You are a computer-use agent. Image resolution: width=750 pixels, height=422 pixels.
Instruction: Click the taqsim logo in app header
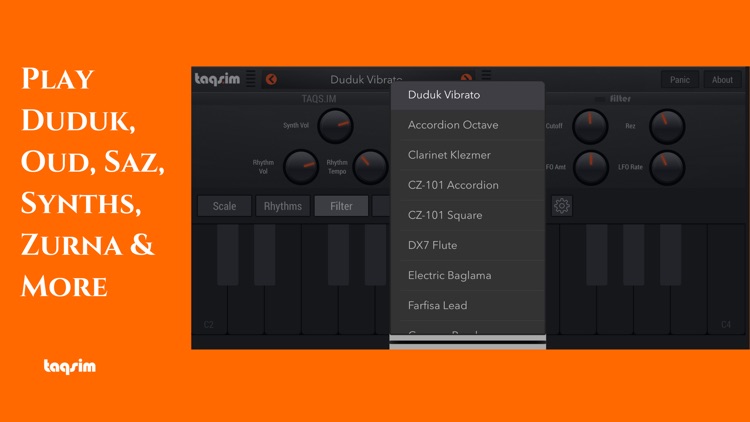click(x=217, y=79)
